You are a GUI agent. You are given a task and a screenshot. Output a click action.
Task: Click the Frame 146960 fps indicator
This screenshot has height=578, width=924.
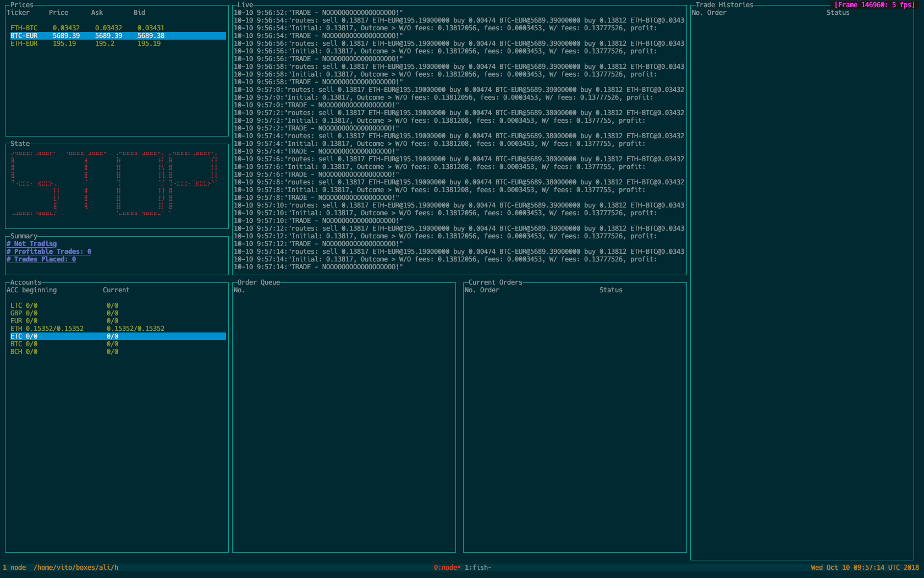875,5
